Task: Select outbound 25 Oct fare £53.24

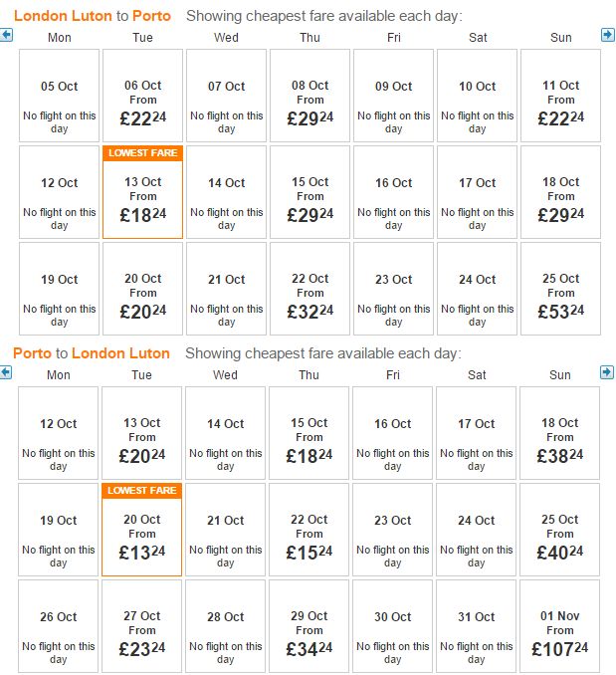Action: point(560,289)
